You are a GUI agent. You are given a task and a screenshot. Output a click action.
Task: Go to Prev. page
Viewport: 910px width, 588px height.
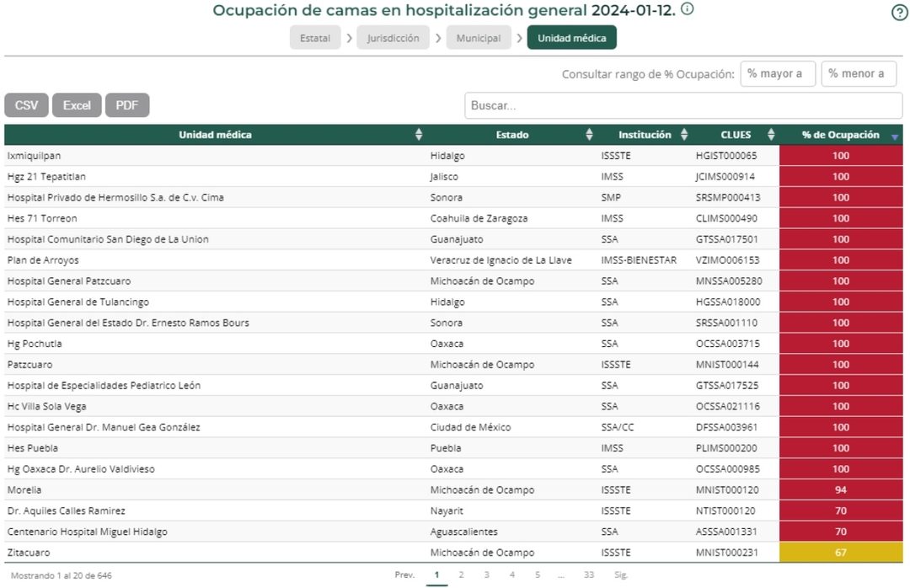404,575
